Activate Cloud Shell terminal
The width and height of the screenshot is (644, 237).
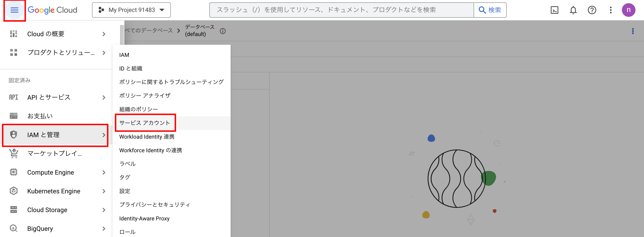[555, 10]
